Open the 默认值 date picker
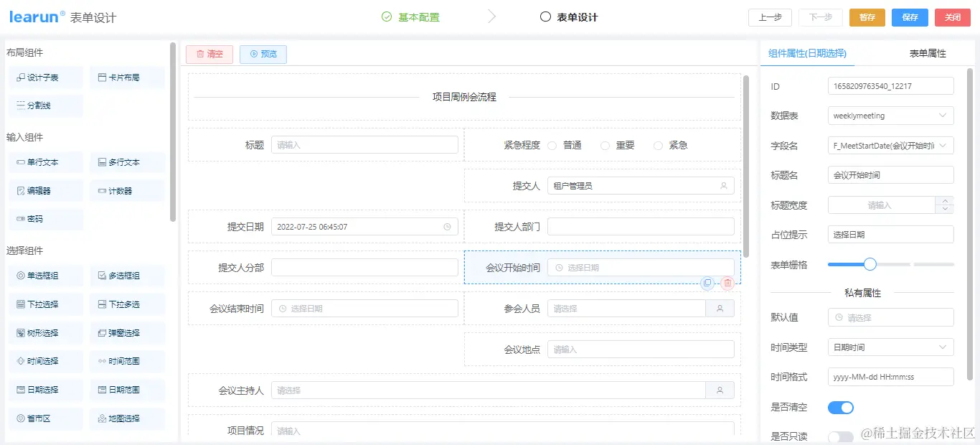The image size is (980, 445). (x=890, y=317)
